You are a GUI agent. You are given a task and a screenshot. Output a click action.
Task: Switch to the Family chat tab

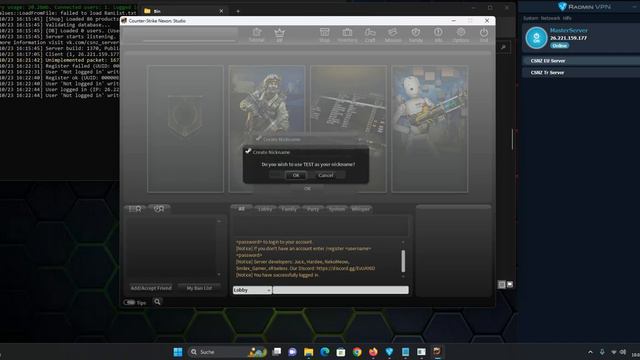[x=289, y=209]
